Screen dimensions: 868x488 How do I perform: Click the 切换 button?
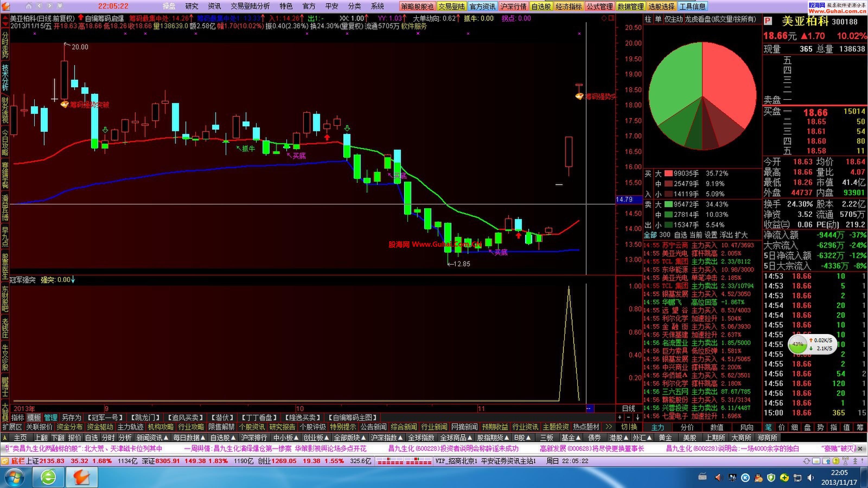click(x=629, y=427)
